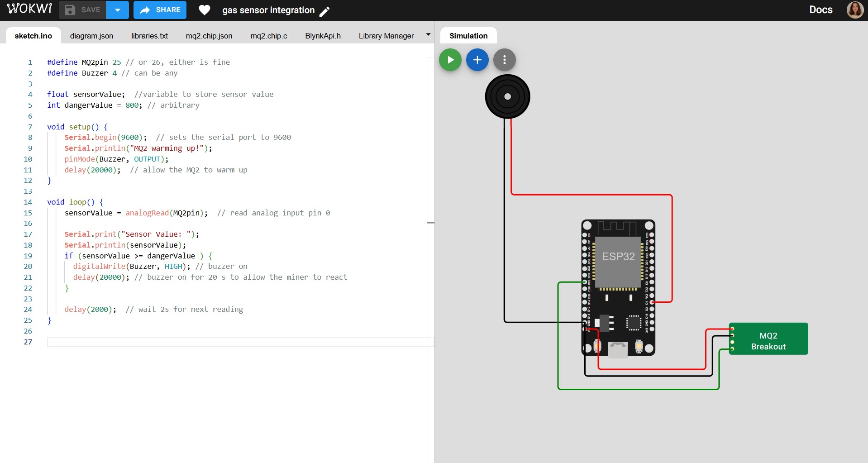Start the simulation with the play button
Image resolution: width=868 pixels, height=463 pixels.
click(450, 60)
